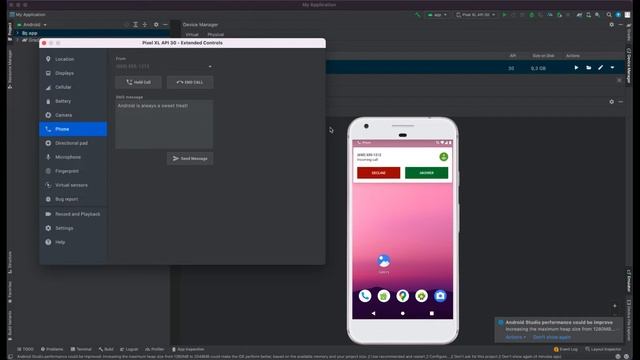640x360 pixels.
Task: Open the Resource Manager side tab
Action: point(10,69)
